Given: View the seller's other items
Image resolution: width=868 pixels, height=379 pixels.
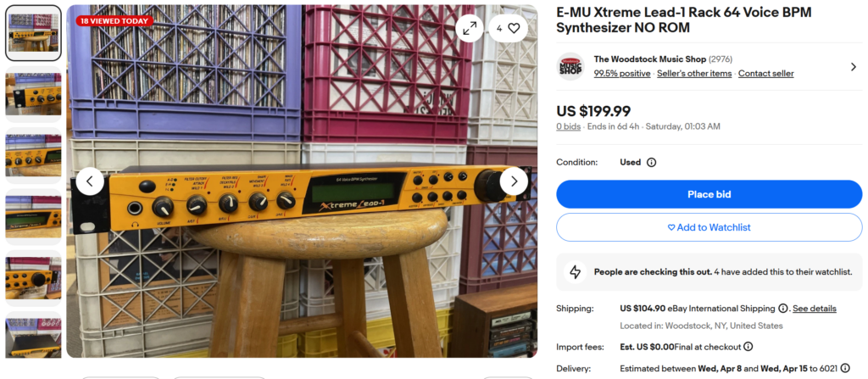Looking at the screenshot, I should pyautogui.click(x=694, y=74).
